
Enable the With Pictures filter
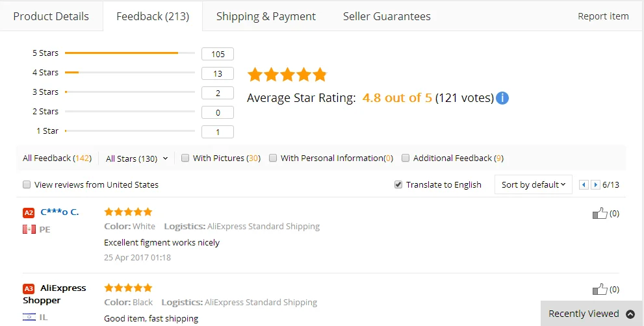click(185, 158)
